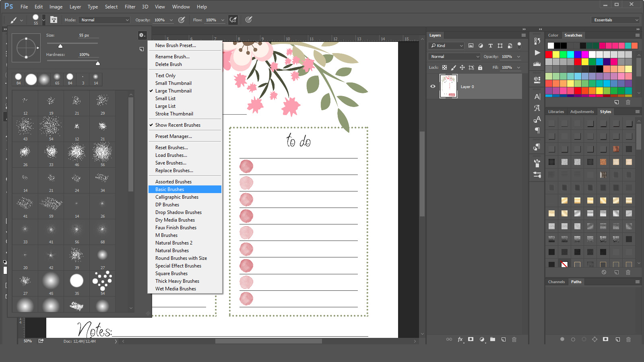The height and width of the screenshot is (362, 644).
Task: Lock layer position
Action: pyautogui.click(x=462, y=68)
